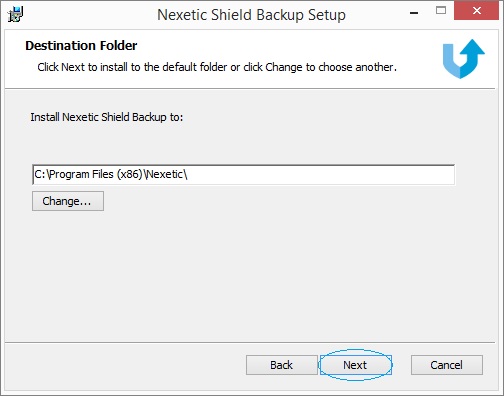This screenshot has width=504, height=396.
Task: Place cursor on Nexetic in the path
Action: (x=165, y=174)
